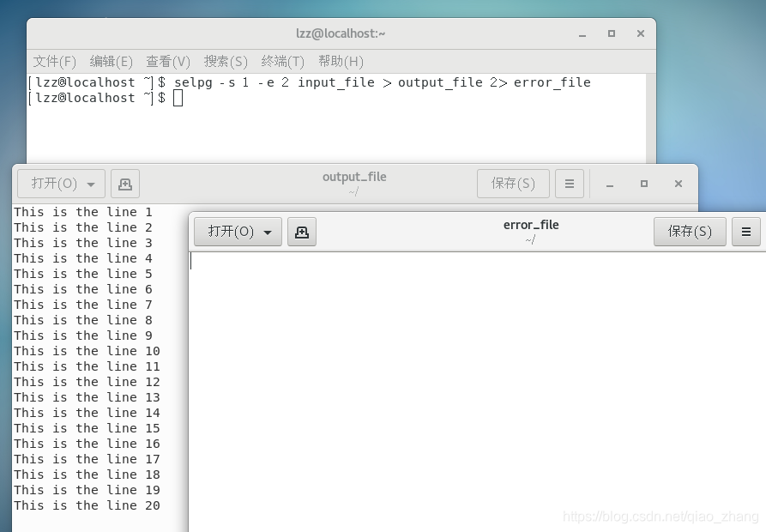766x532 pixels.
Task: Click the lzz@localhost:~ terminal title
Action: tap(341, 33)
